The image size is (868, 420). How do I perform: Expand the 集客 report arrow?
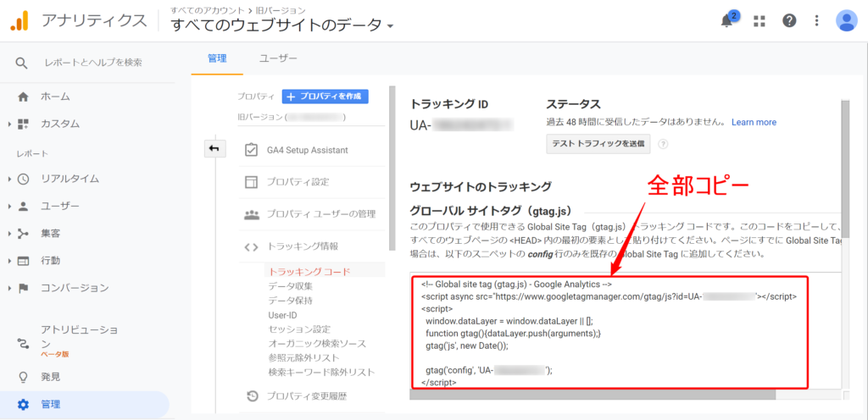(x=9, y=233)
